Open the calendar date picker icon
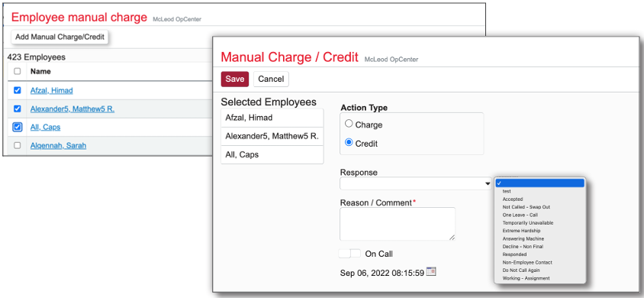The image size is (644, 298). tap(431, 272)
